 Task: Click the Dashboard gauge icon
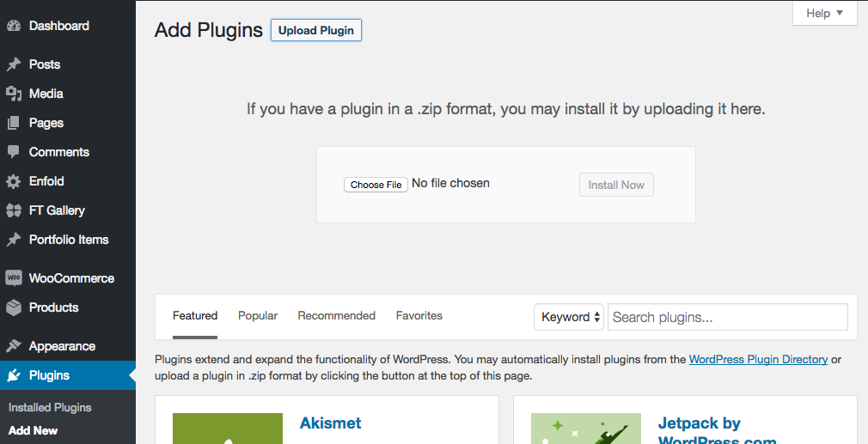pos(14,26)
